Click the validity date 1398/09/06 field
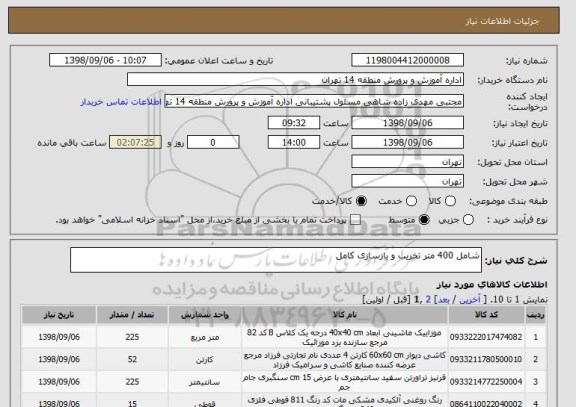Image resolution: width=576 pixels, height=407 pixels. click(407, 142)
